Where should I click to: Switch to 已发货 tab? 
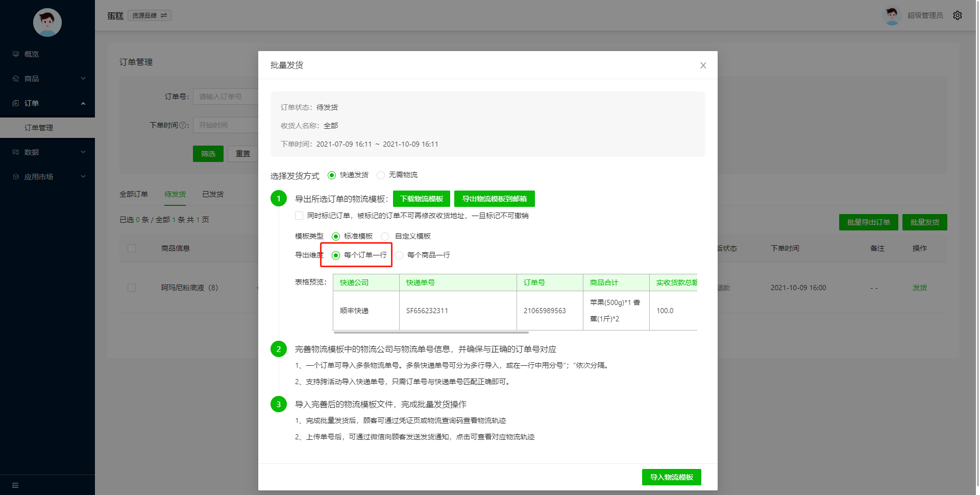point(213,194)
